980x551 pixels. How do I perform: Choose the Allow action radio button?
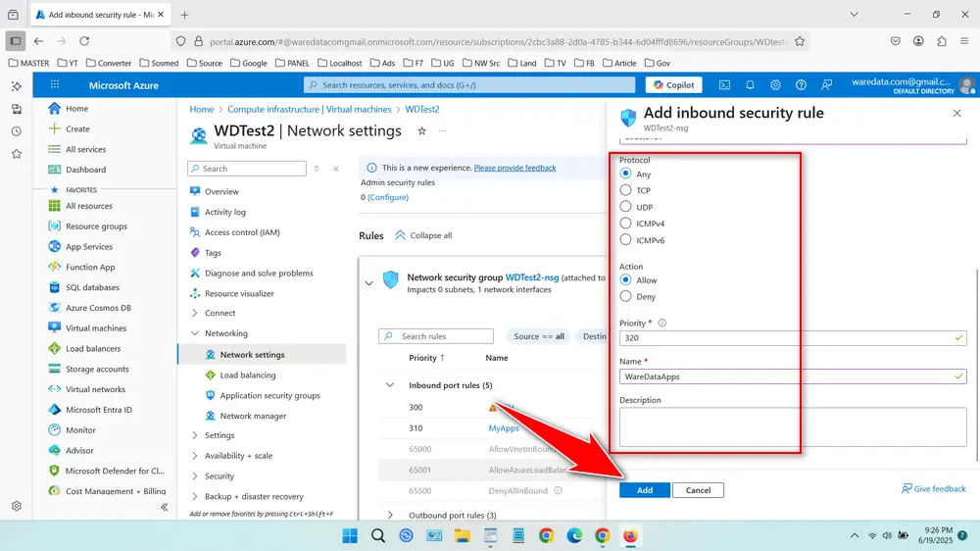(625, 279)
